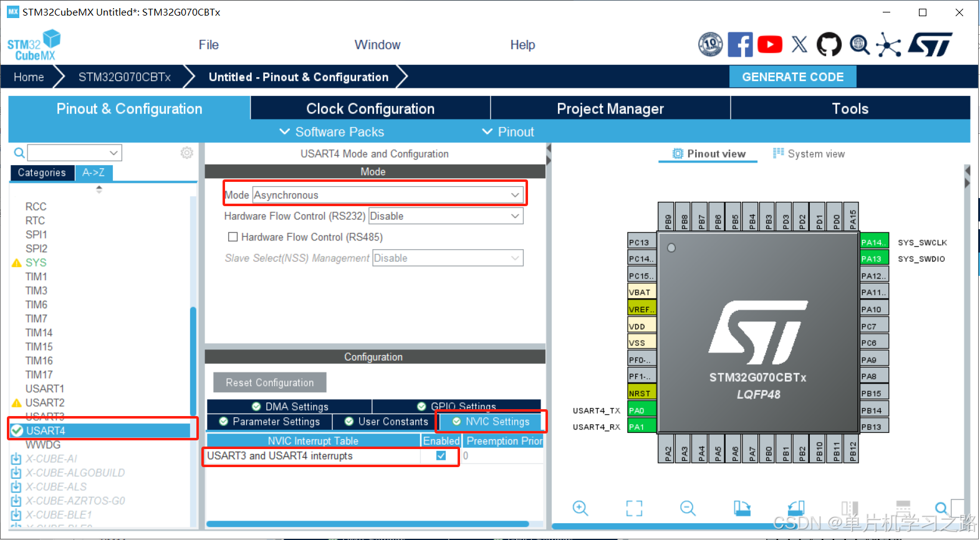Select USART2 in the peripheral list
Viewport: 980px width, 540px height.
click(45, 403)
